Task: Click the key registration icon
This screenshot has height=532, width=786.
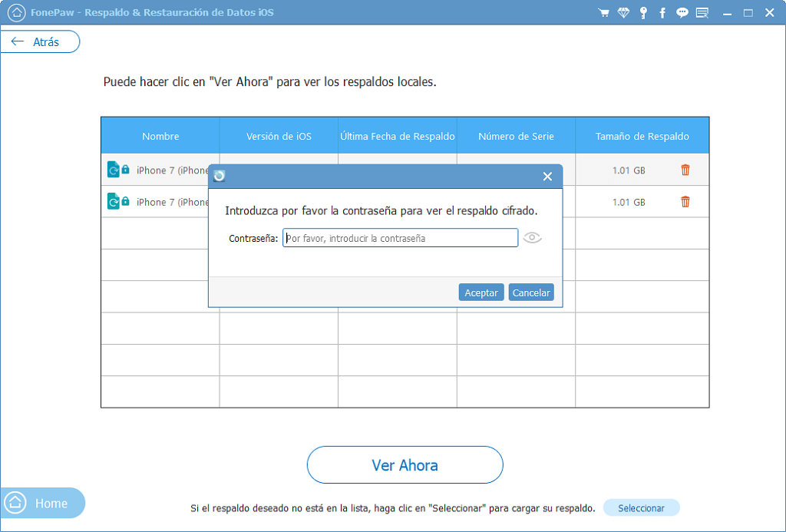Action: click(x=643, y=13)
